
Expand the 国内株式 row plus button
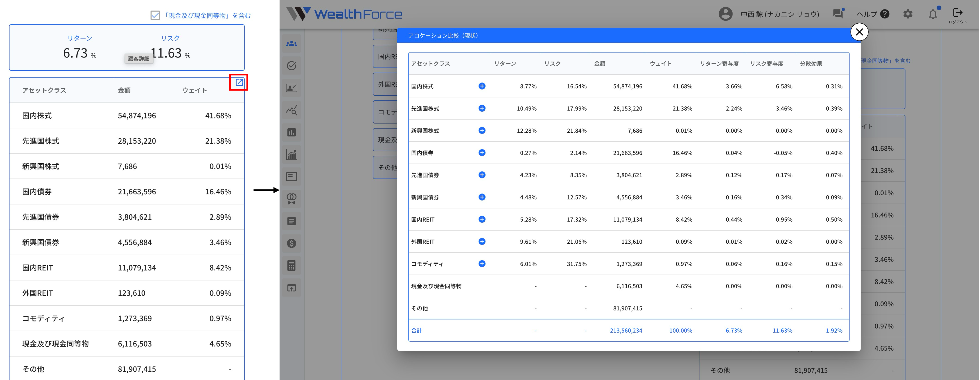pyautogui.click(x=482, y=86)
